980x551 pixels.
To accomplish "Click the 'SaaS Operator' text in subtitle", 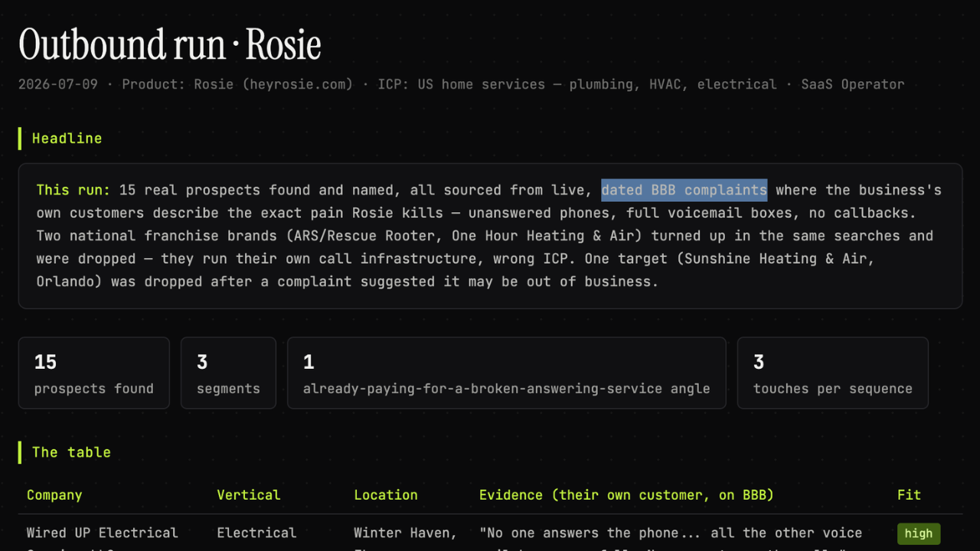I will coord(853,84).
